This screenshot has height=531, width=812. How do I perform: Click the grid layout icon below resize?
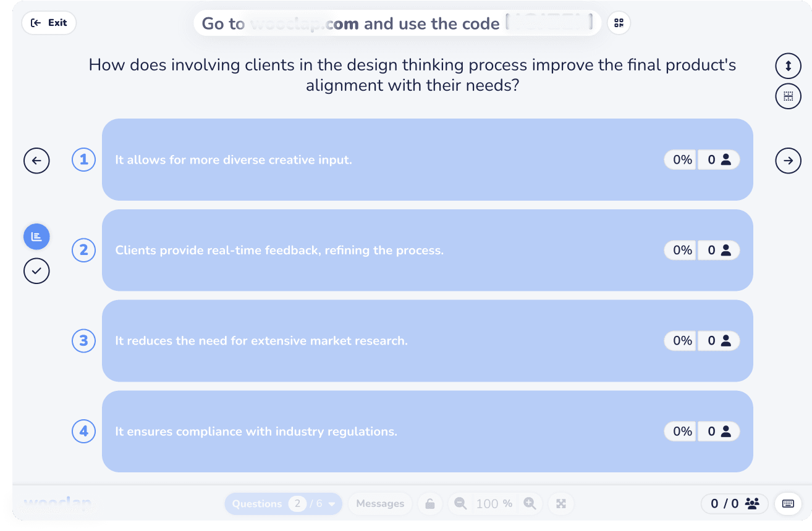[788, 96]
